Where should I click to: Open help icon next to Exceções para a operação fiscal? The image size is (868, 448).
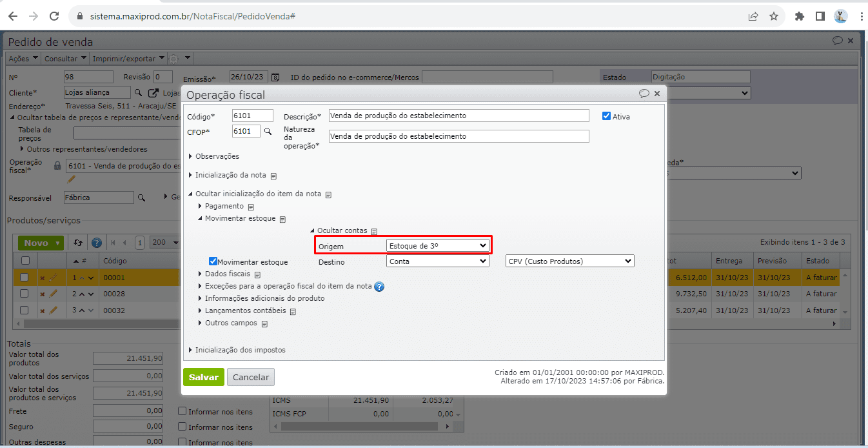pyautogui.click(x=379, y=287)
